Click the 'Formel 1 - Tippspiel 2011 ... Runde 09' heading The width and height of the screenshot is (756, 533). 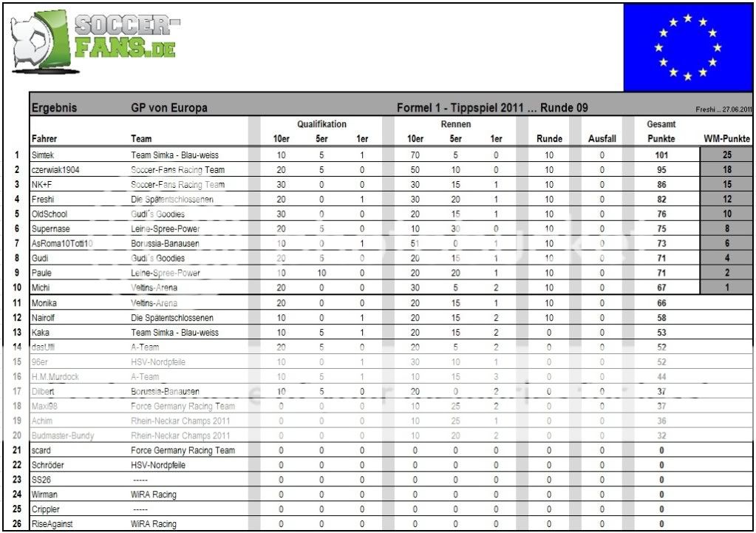coord(492,108)
